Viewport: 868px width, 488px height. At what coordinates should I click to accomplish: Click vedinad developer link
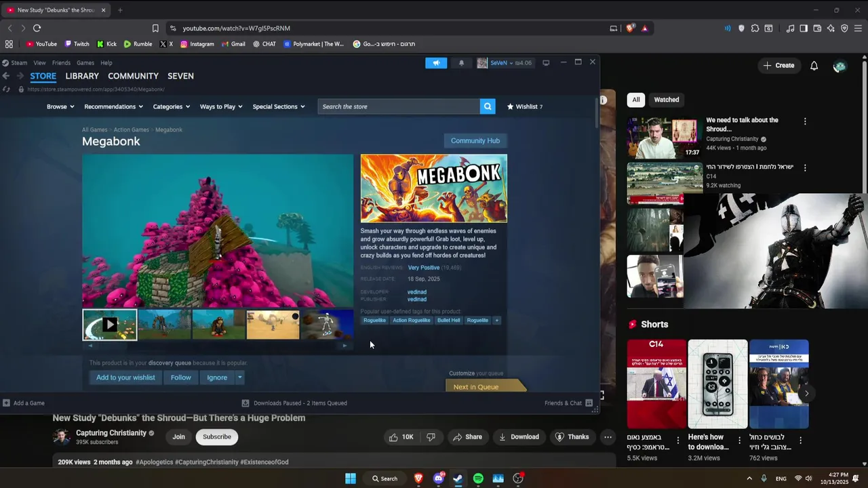pos(417,292)
